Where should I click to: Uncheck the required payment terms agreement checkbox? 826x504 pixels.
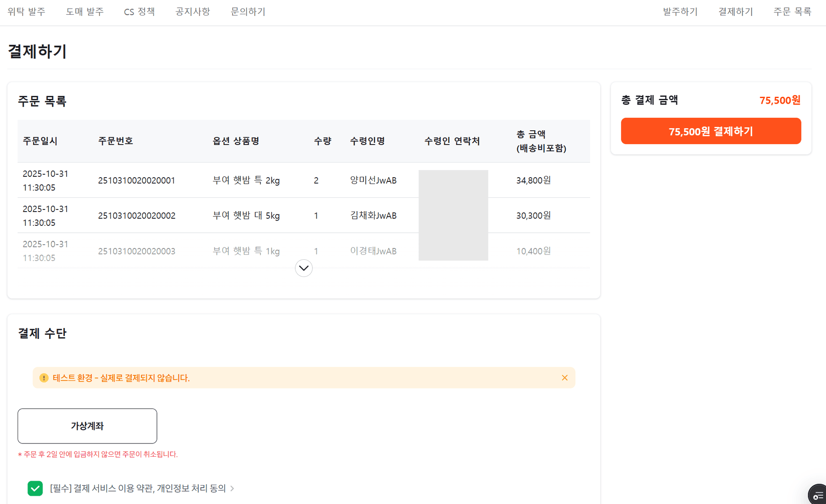[35, 488]
